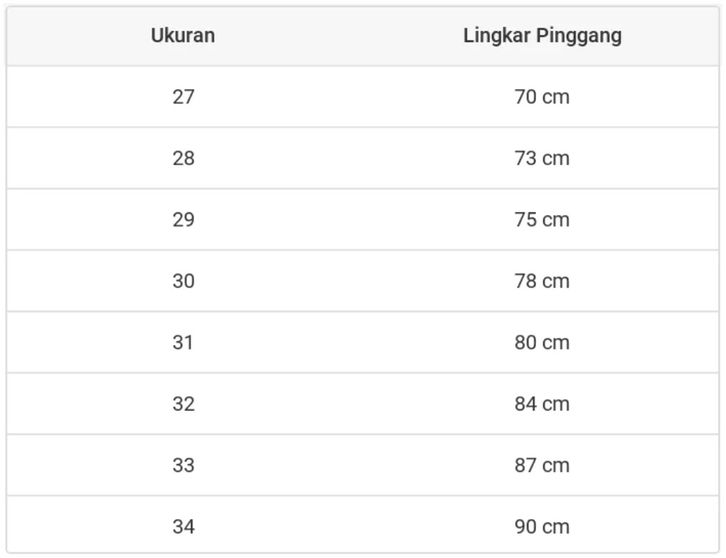Click the 'cm' unit beside 90

click(x=556, y=526)
